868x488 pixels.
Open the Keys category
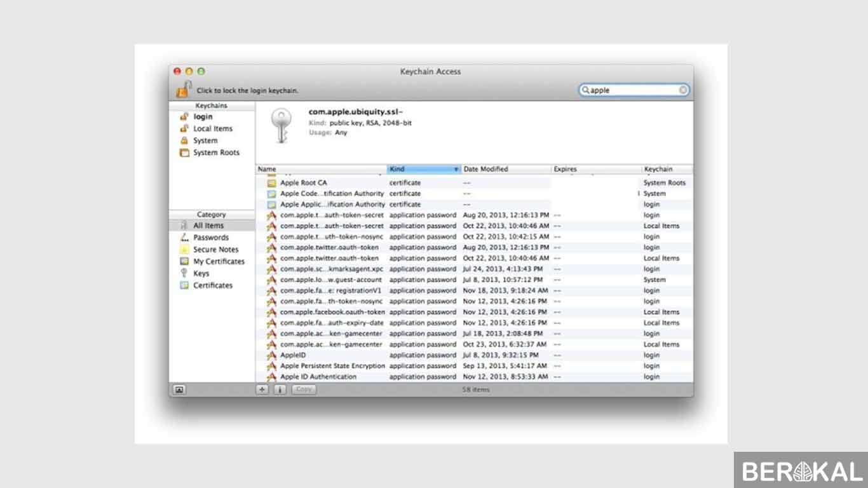click(201, 274)
